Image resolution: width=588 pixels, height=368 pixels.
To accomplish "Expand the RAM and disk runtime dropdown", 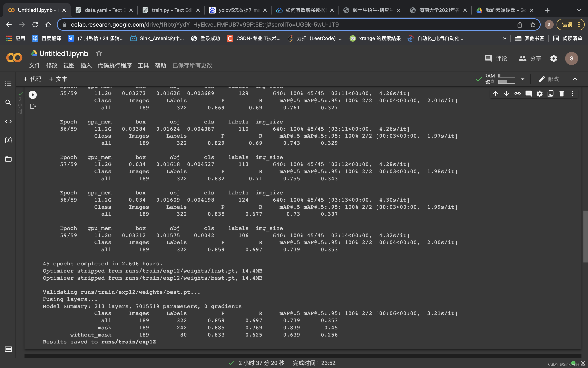I will coord(523,79).
